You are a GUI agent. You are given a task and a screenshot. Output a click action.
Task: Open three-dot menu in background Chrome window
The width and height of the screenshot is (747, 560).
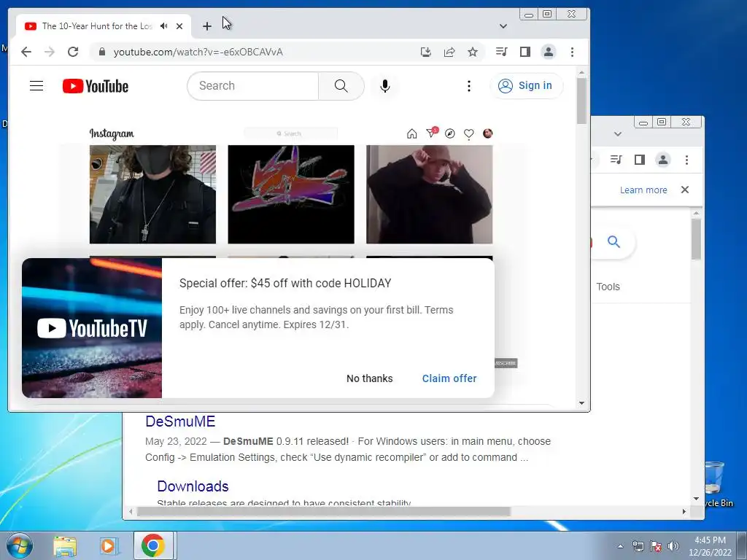coord(686,160)
